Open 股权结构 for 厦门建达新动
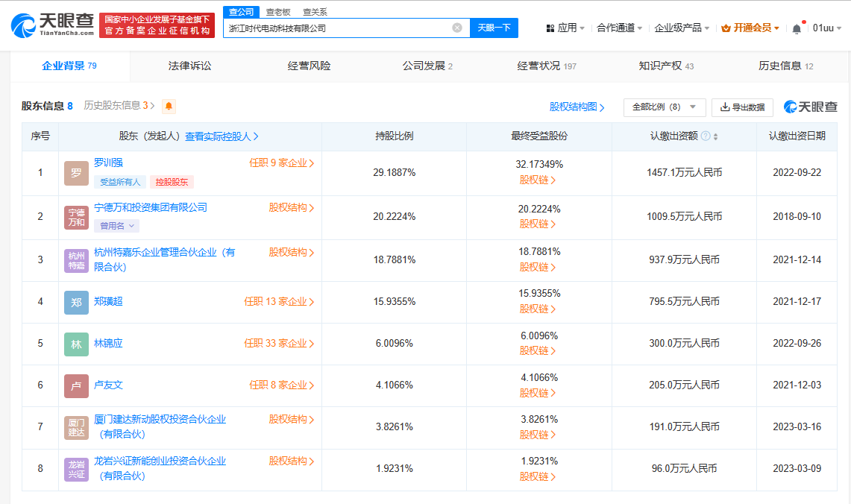Viewport: 851px width, 504px height. (292, 419)
